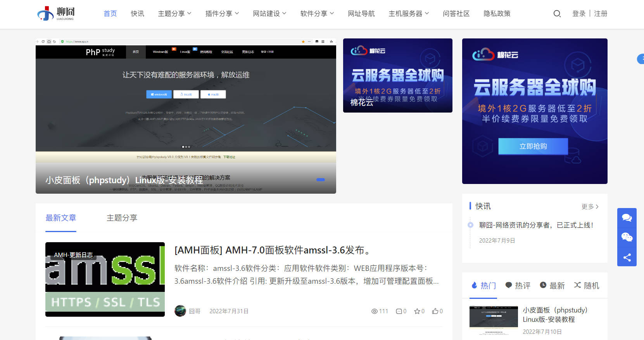Image resolution: width=644 pixels, height=340 pixels.
Task: Expand the 主题分享 dropdown menu
Action: 174,14
